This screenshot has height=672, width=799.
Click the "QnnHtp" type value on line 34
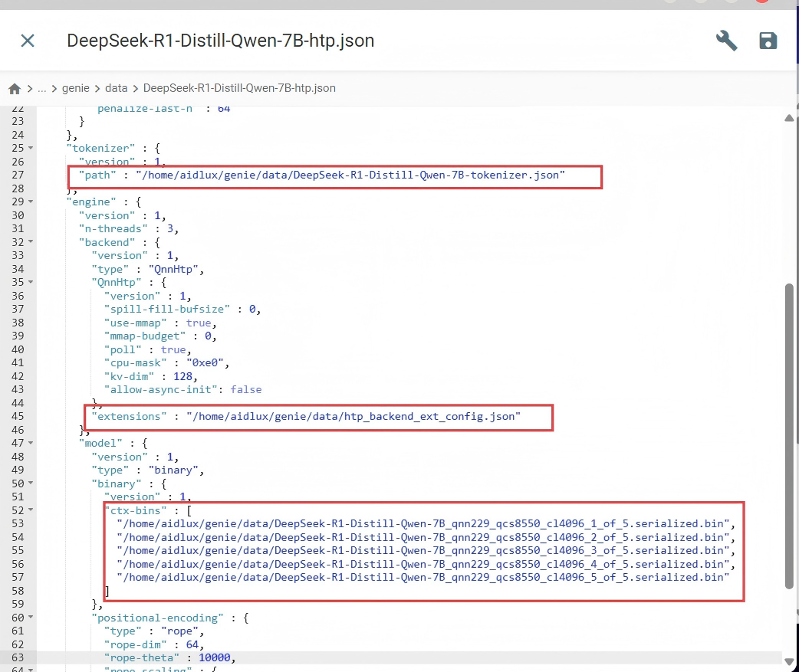[173, 269]
